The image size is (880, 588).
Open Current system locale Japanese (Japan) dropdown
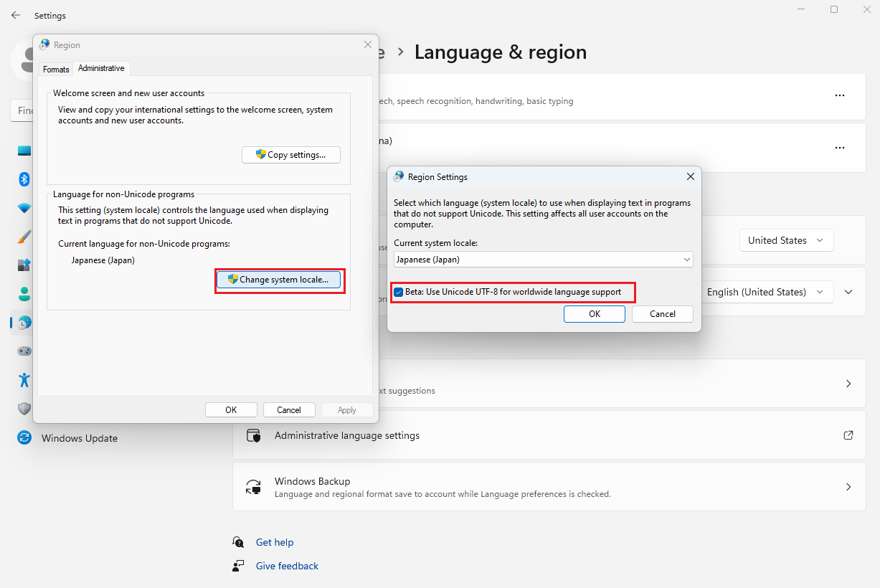pos(544,259)
